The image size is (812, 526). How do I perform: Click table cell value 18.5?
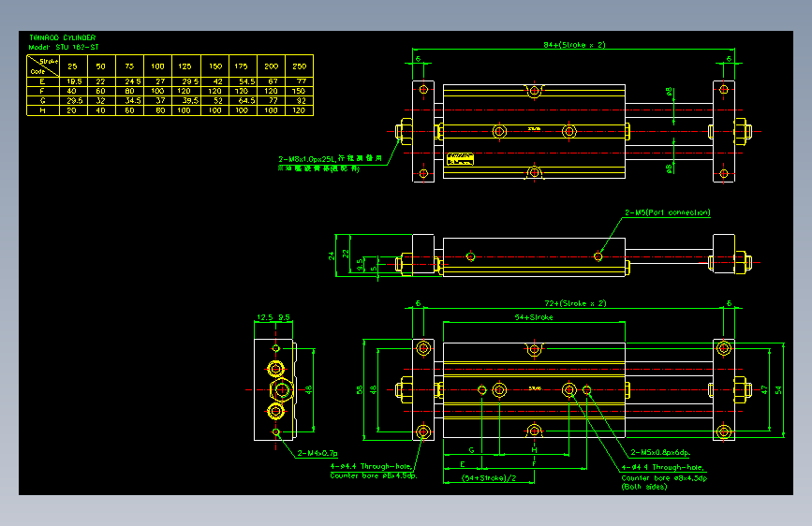(74, 81)
